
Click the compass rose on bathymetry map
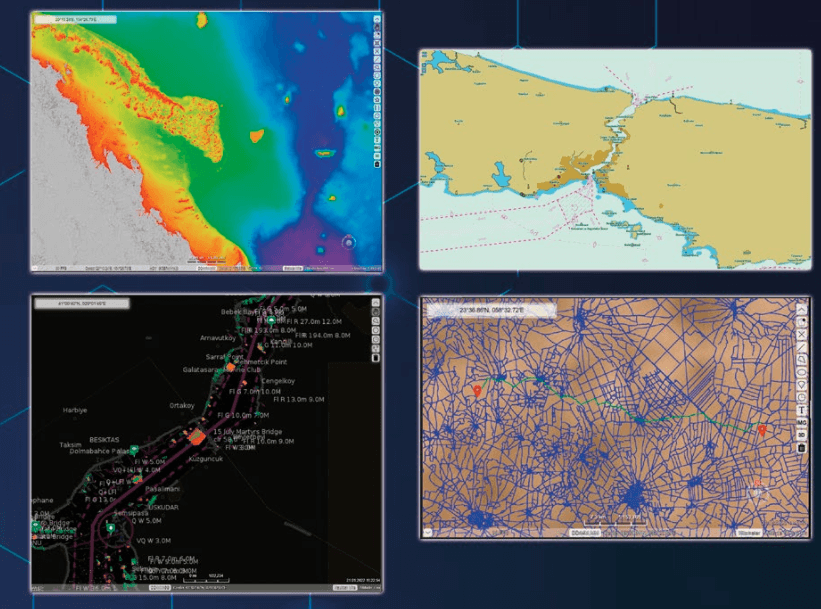click(349, 243)
